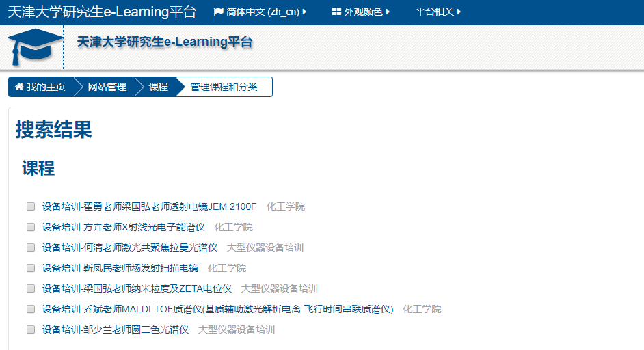
Task: Open the 平台相关 dropdown menu
Action: 438,12
